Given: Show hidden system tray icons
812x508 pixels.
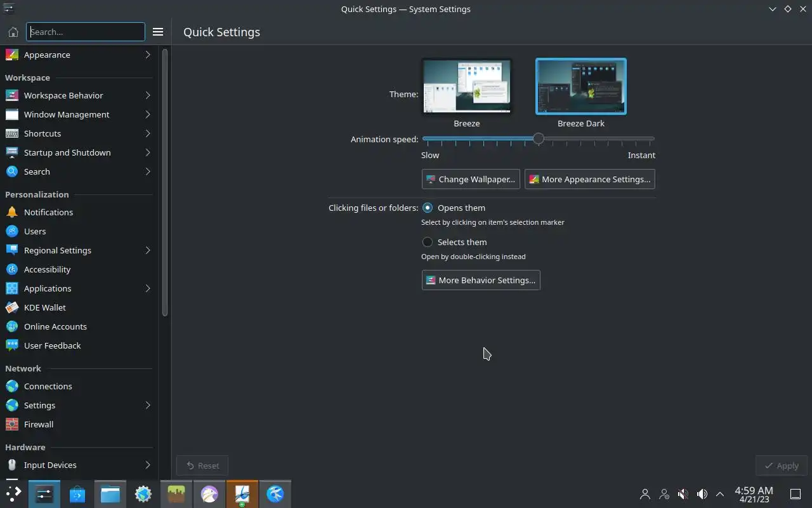Looking at the screenshot, I should 720,493.
